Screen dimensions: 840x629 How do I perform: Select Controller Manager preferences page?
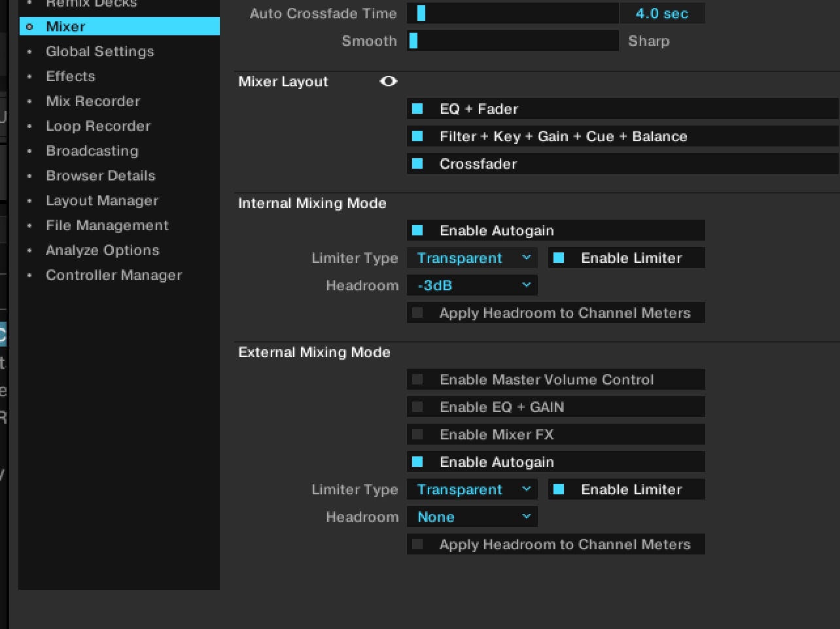pos(113,275)
